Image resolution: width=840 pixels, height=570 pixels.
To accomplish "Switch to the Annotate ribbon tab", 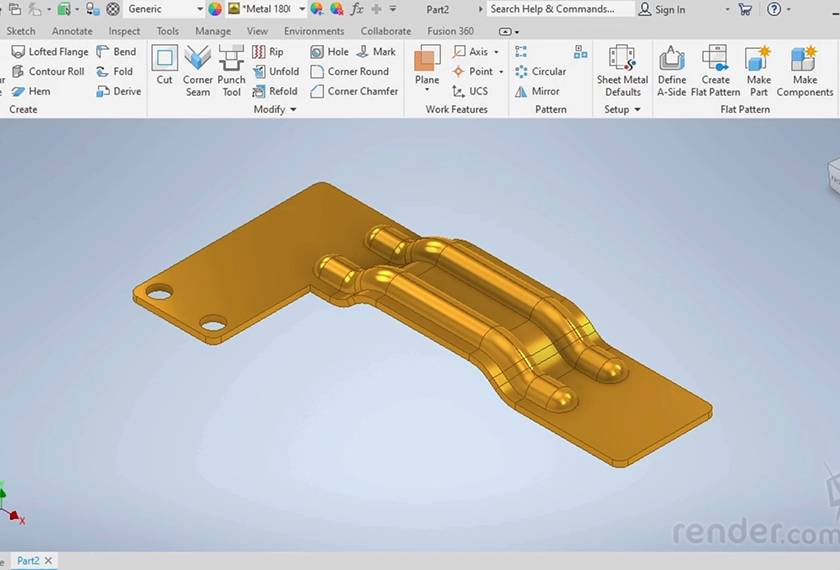I will (72, 31).
